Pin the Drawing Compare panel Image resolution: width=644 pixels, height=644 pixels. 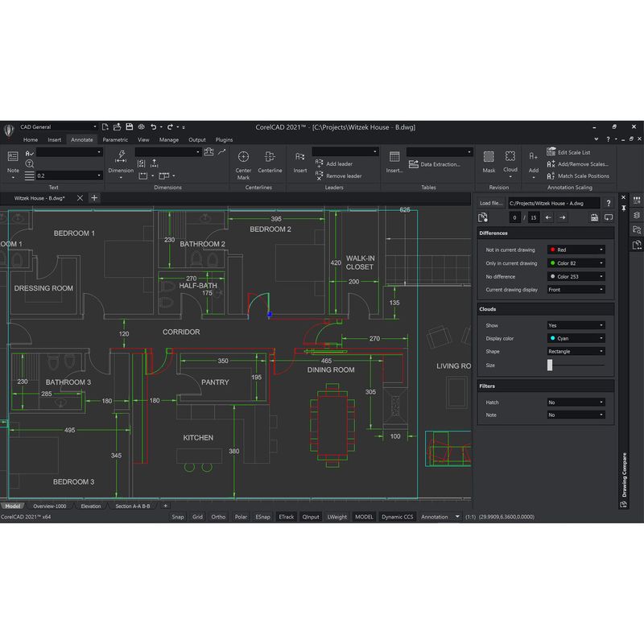pos(623,208)
